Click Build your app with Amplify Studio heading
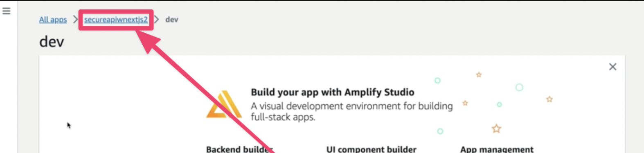 point(333,92)
